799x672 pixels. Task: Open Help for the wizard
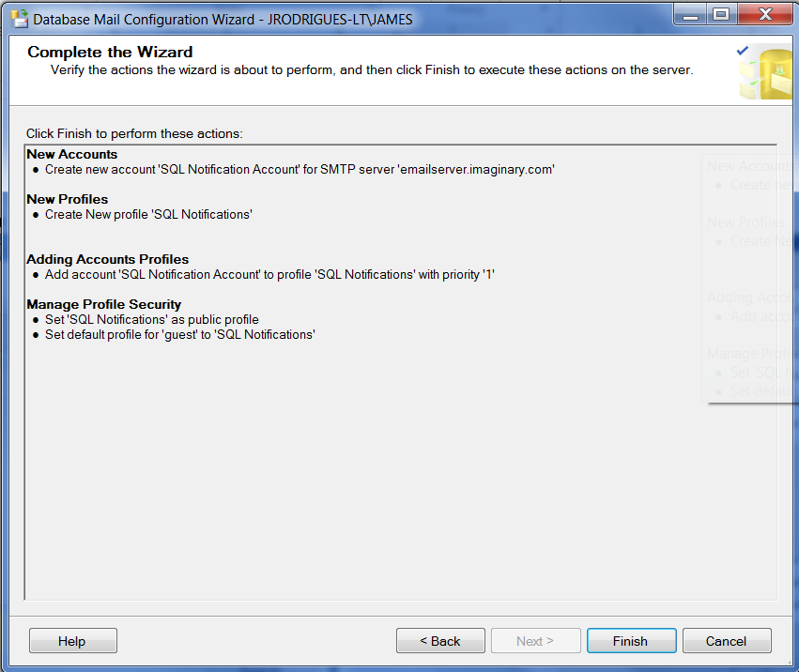72,641
